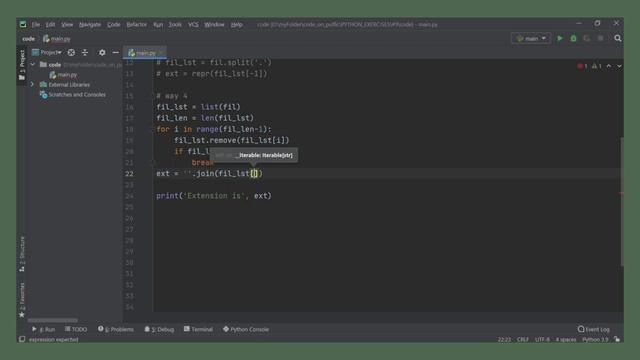Click the editor vertical scrollbar
640x360 pixels.
622,202
